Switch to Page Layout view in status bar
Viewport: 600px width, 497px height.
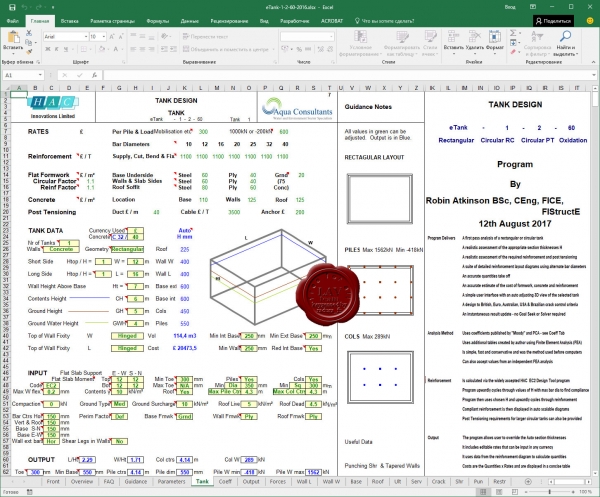pos(499,492)
